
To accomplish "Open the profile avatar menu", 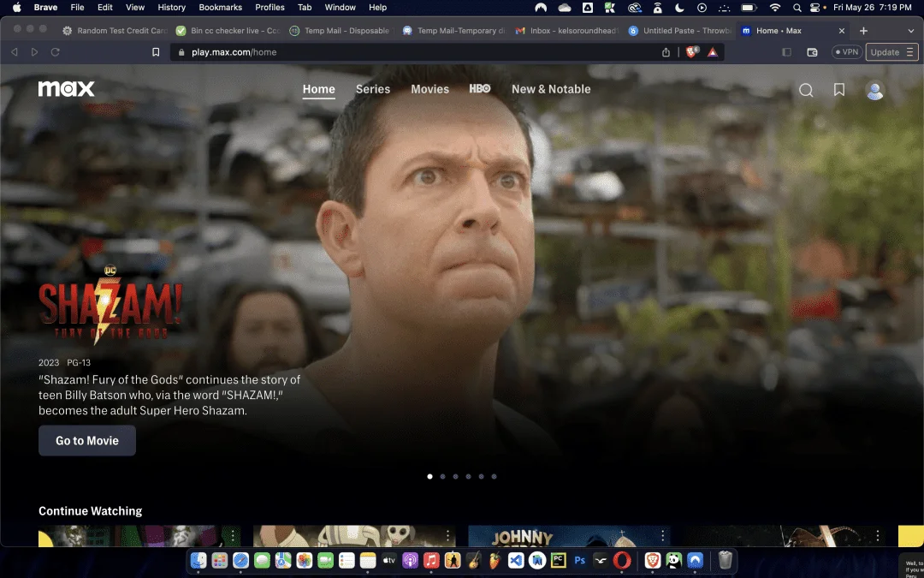I will (x=875, y=90).
